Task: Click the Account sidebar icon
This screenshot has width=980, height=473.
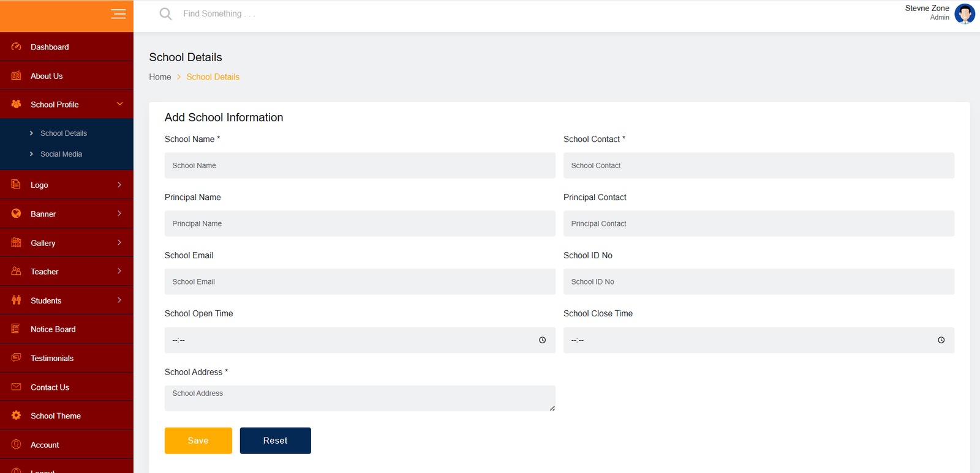Action: click(x=17, y=444)
